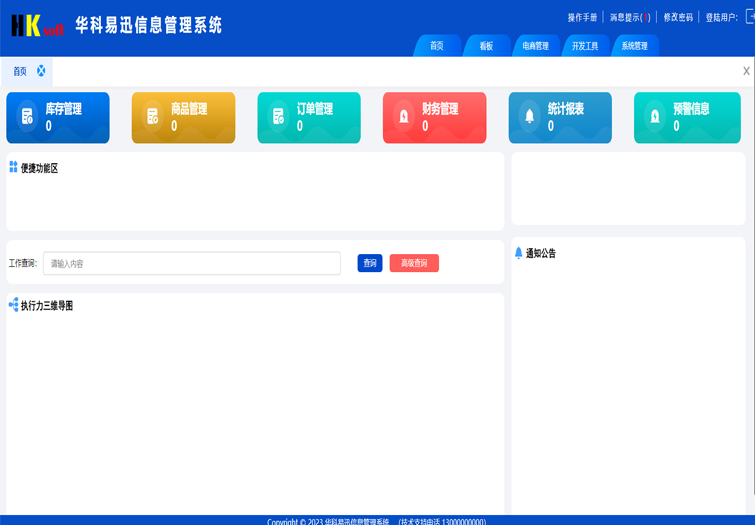
Task: Click the 财务管理 card icon
Action: point(404,117)
